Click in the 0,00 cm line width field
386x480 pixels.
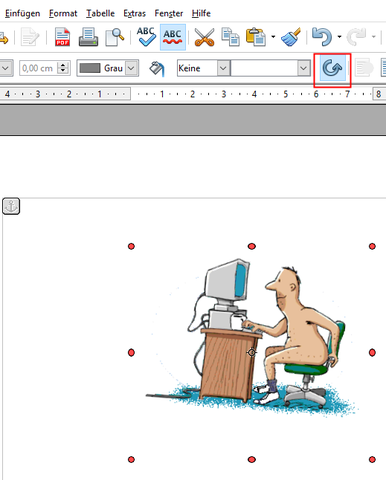(x=38, y=68)
